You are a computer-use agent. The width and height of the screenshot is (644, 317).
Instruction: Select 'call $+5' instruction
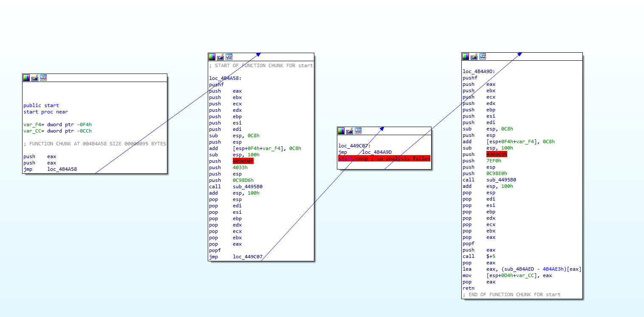479,256
